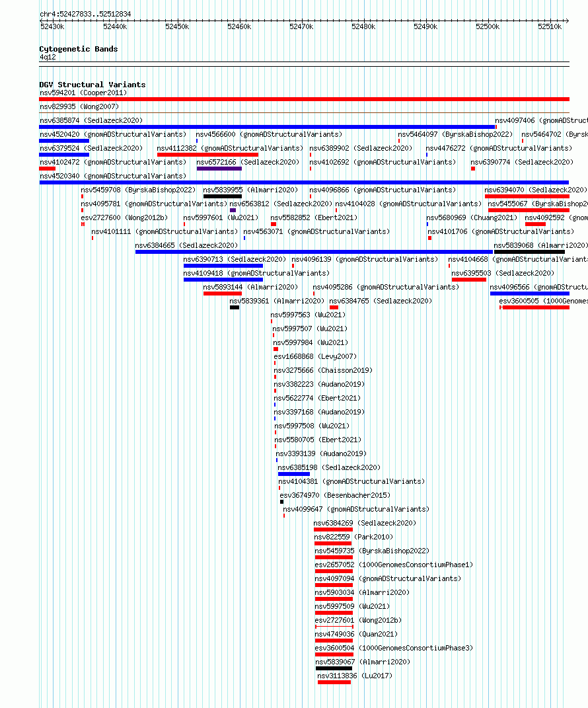588x708 pixels.
Task: Click esv1668868 (Levy2007) label
Action: click(315, 356)
